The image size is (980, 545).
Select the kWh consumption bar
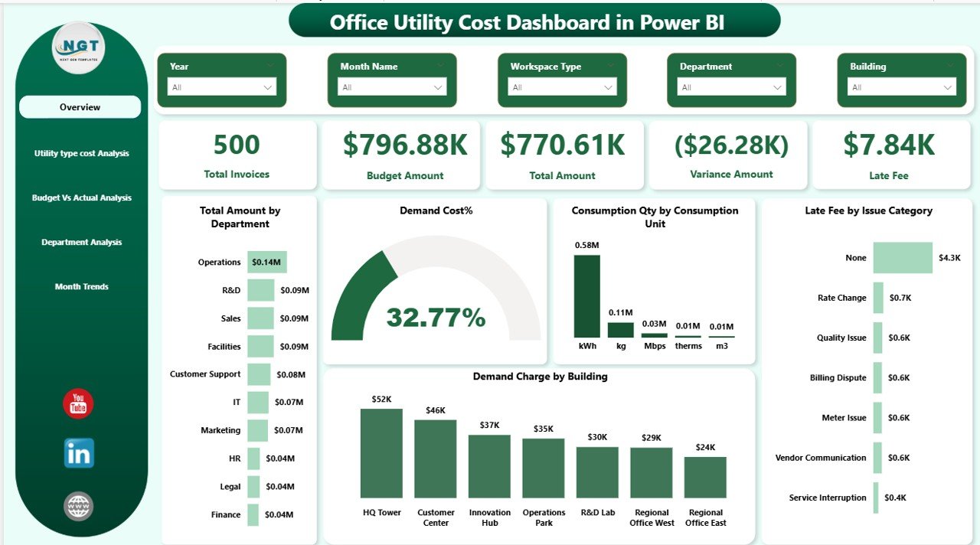pos(587,296)
